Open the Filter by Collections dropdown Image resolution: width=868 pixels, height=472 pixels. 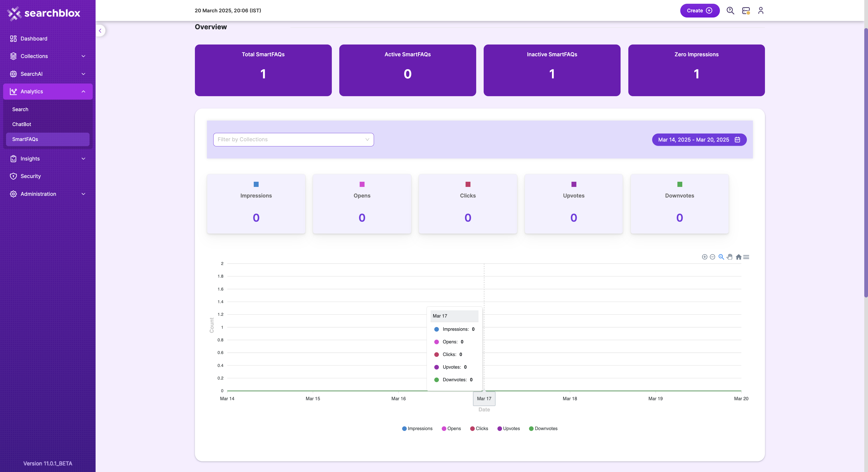coord(293,140)
